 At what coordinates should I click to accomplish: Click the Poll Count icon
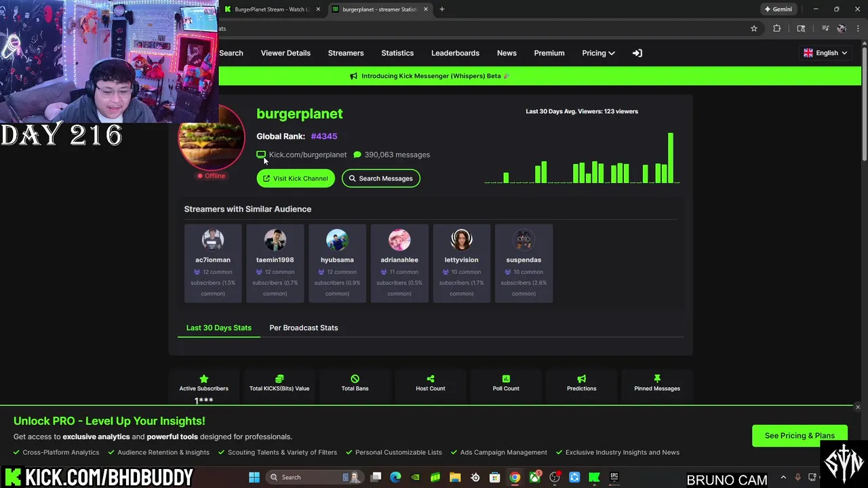(506, 379)
